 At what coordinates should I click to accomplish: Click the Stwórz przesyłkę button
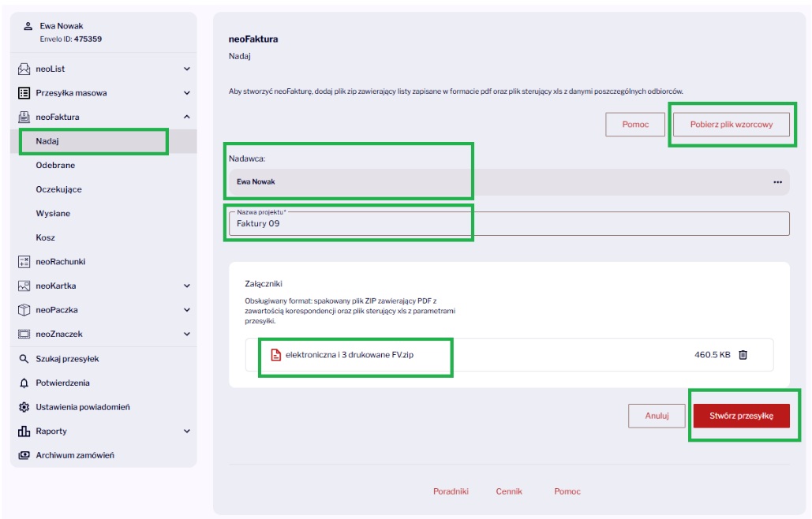point(741,416)
